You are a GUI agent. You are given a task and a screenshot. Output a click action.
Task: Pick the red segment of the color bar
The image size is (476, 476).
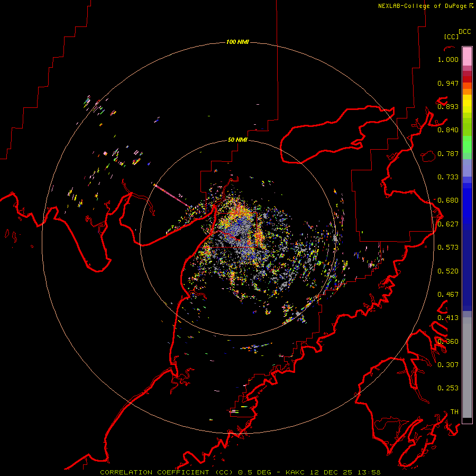pos(467,79)
